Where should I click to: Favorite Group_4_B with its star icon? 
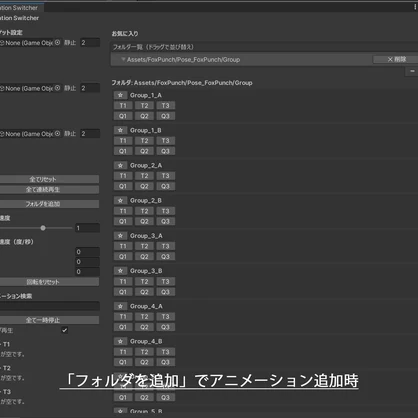click(120, 341)
